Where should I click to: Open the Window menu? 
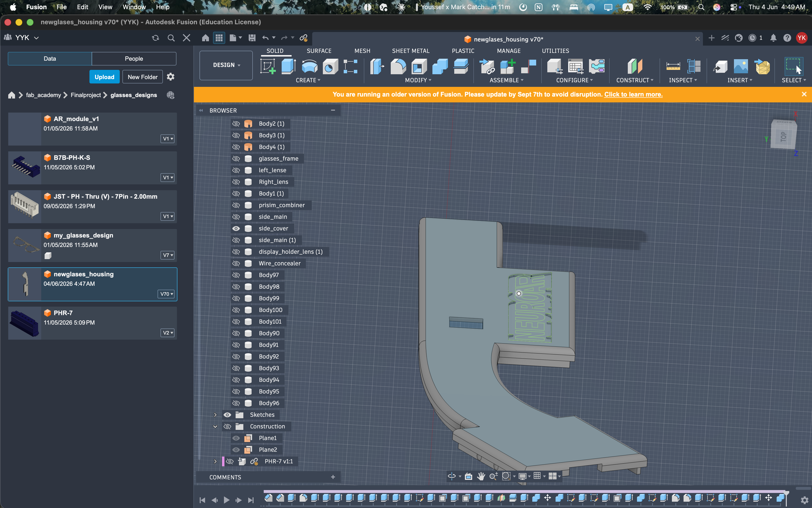point(134,7)
